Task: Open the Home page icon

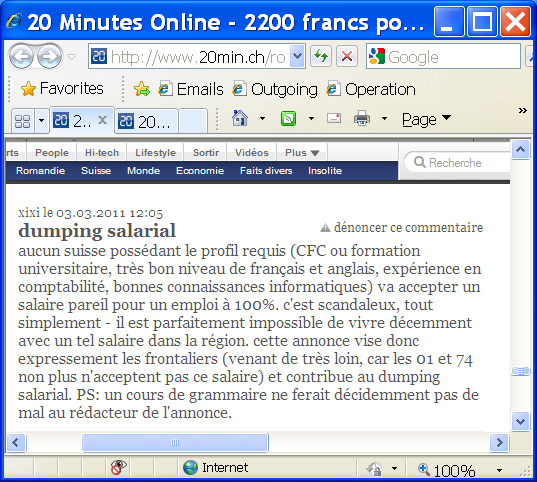Action: click(240, 119)
